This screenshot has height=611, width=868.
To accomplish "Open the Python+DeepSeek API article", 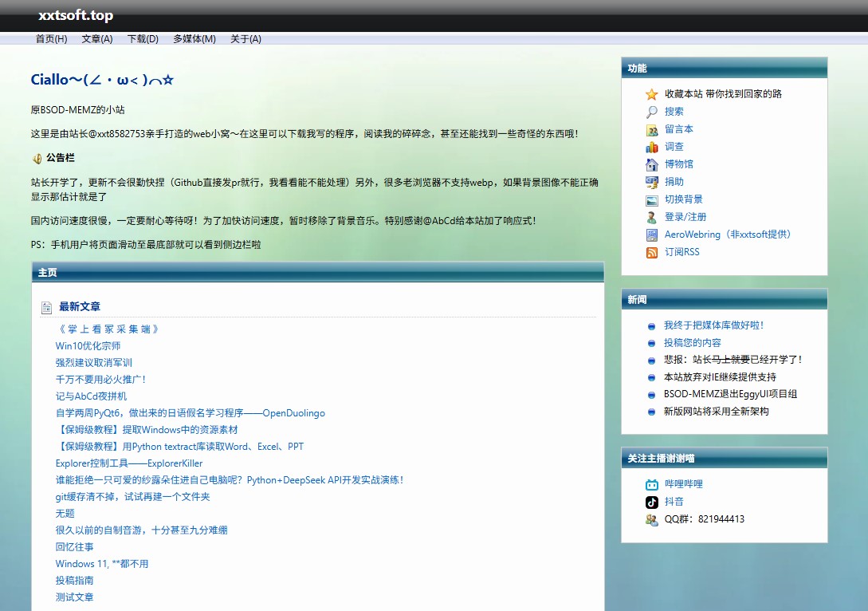I will coord(230,479).
